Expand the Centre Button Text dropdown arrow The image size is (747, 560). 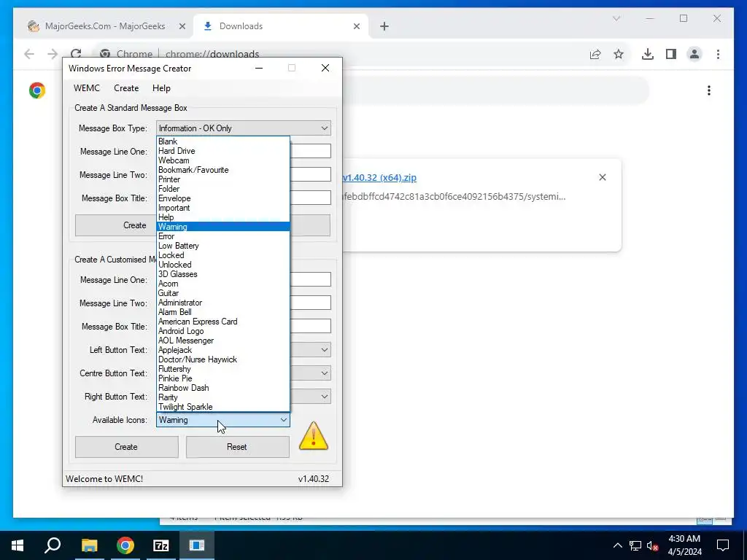[x=325, y=373]
